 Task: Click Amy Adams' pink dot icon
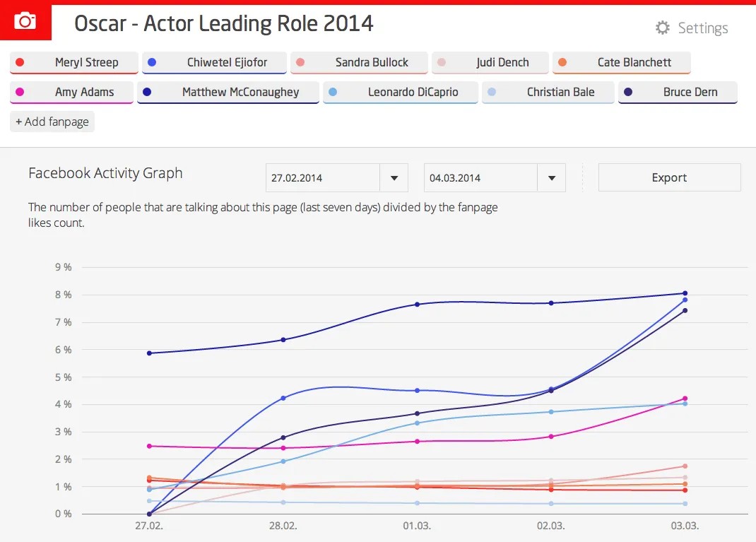coord(19,92)
